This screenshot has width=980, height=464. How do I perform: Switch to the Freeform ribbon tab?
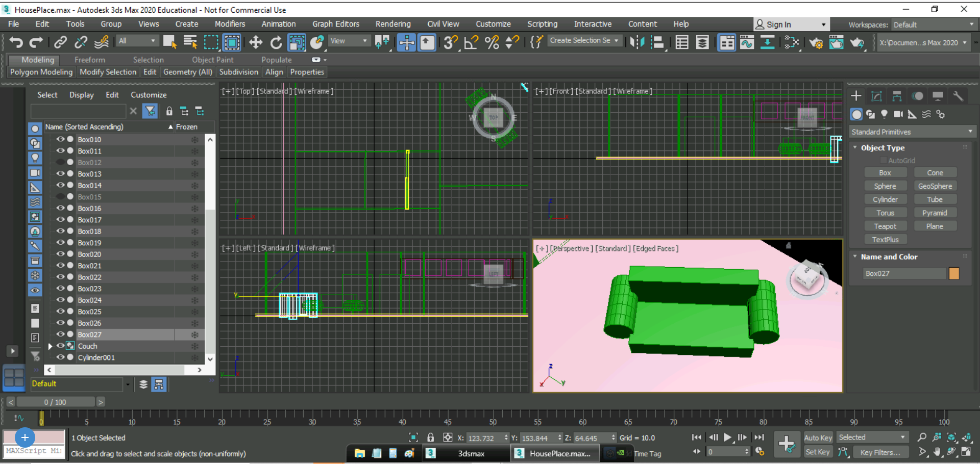[x=89, y=60]
